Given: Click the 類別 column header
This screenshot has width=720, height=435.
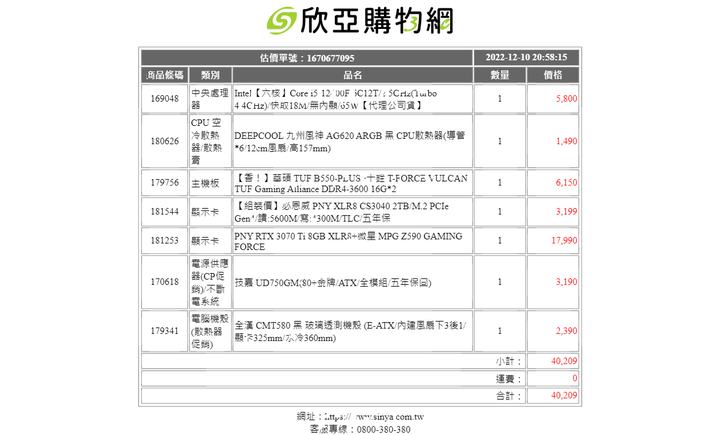Looking at the screenshot, I should coord(210,75).
